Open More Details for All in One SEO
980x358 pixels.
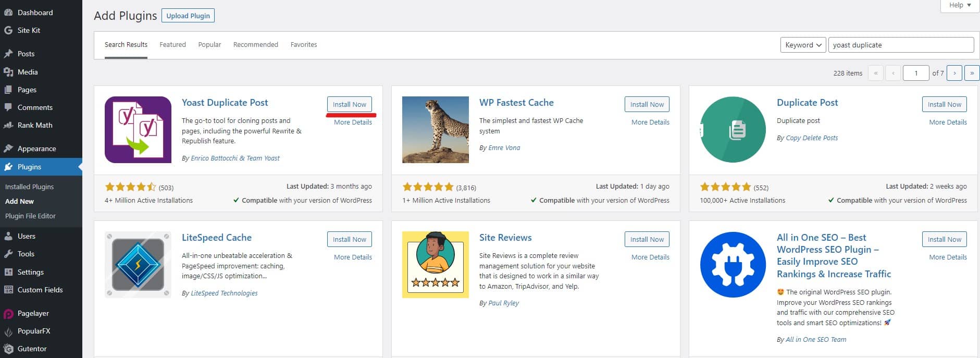tap(948, 257)
